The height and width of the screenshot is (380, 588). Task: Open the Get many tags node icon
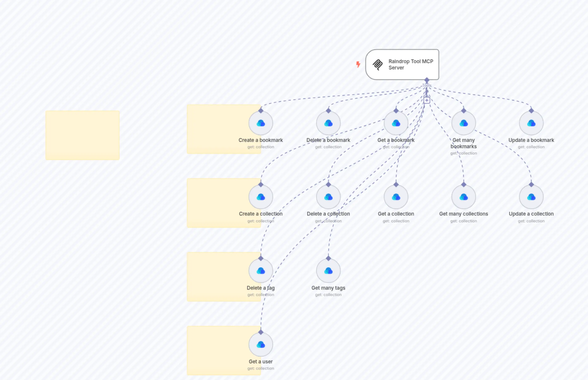tap(328, 271)
